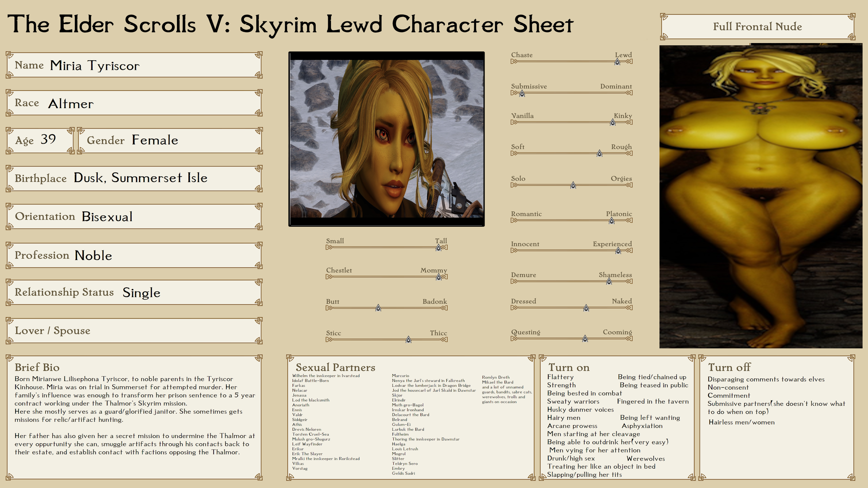868x488 pixels.
Task: Select the Lod the blacksmith entry
Action: [311, 400]
